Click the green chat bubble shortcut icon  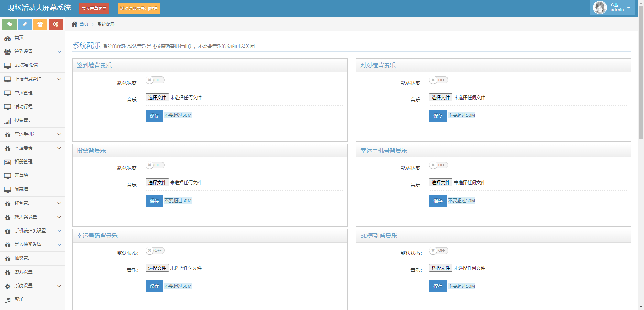9,24
